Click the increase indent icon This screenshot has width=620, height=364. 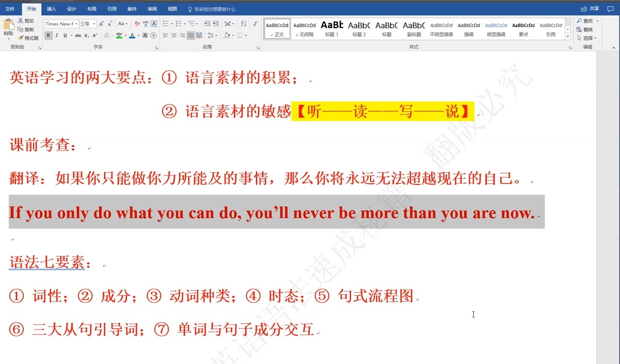(x=216, y=24)
